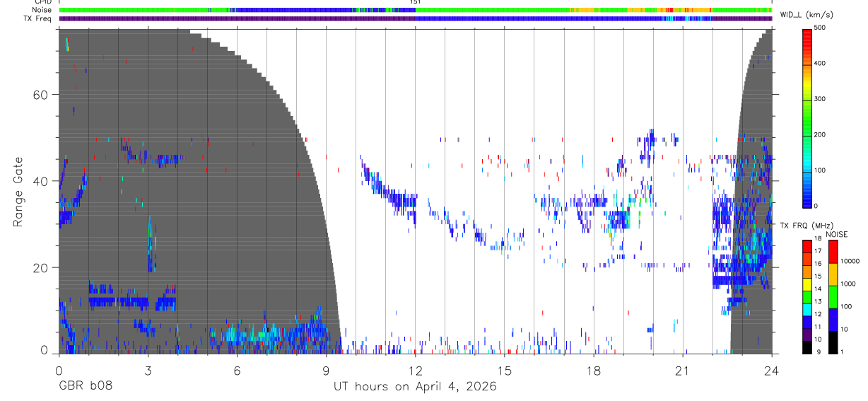
Task: Click the '3' hour tick label on the time axis
Action: click(148, 371)
